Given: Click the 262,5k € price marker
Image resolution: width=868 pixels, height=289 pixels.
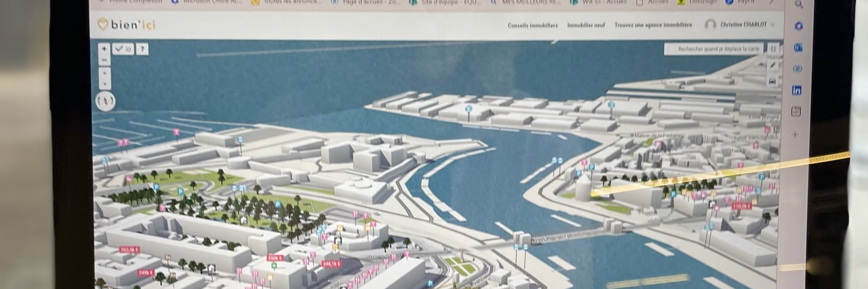Looking at the screenshot, I should (x=129, y=250).
